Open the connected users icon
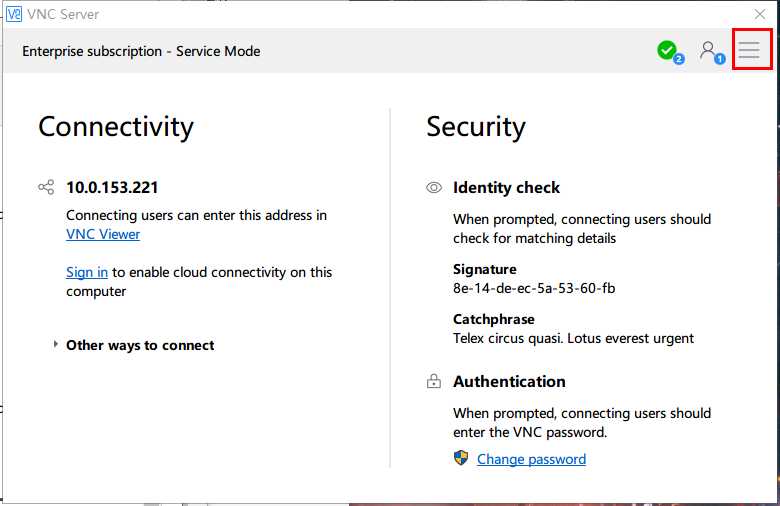This screenshot has height=506, width=780. click(711, 52)
